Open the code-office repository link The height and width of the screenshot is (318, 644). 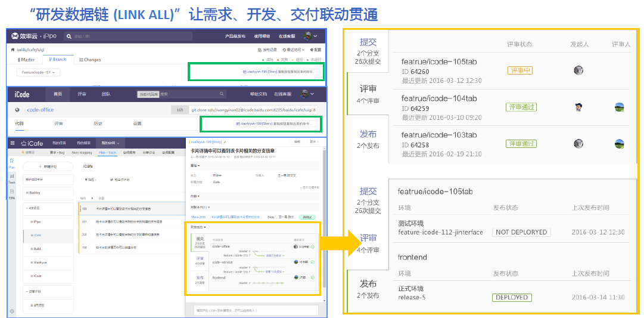tap(41, 110)
